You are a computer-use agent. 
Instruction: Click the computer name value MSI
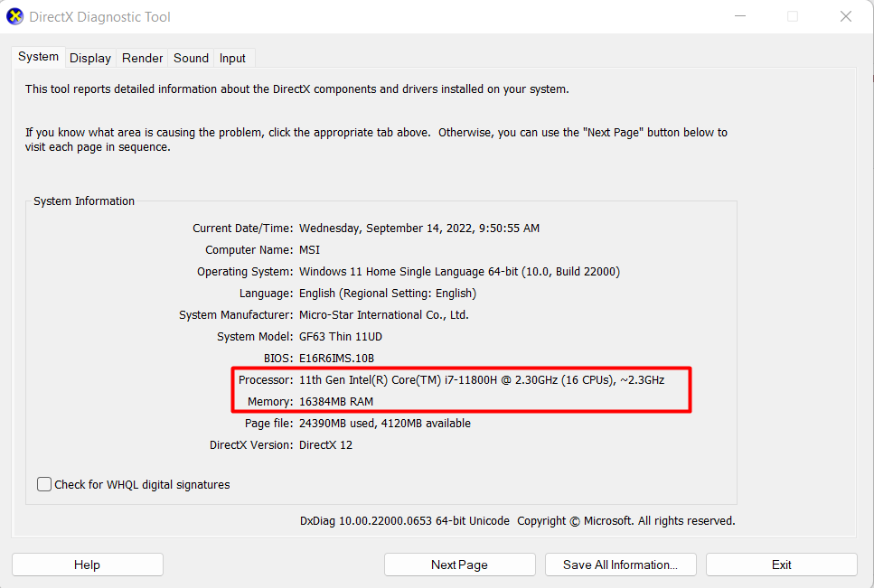(x=309, y=250)
